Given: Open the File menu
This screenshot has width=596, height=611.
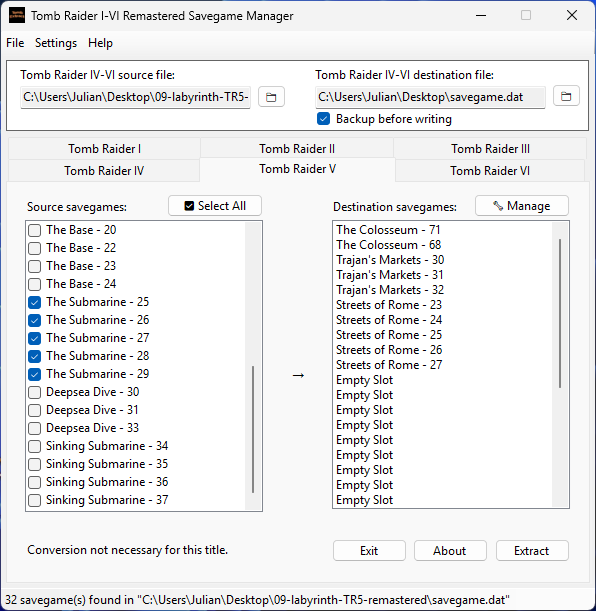Looking at the screenshot, I should [x=15, y=43].
